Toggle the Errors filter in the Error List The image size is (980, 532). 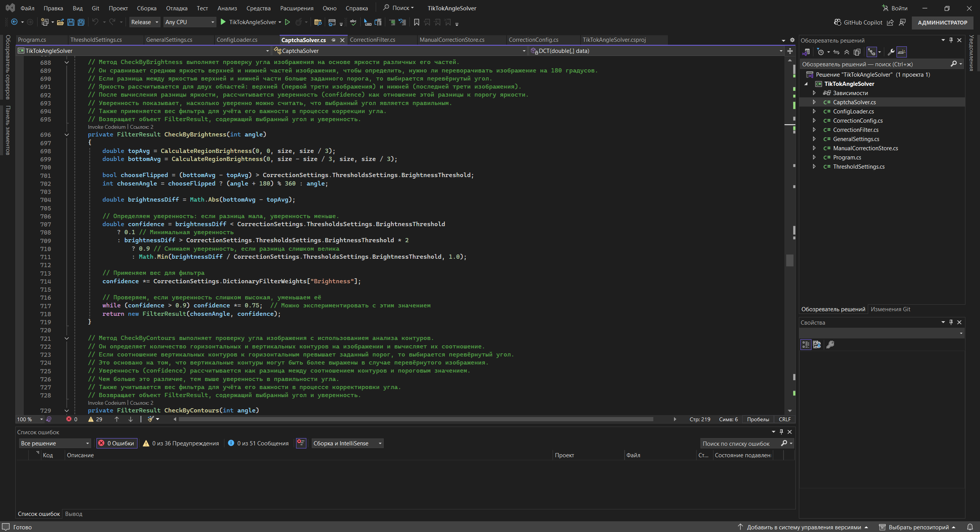117,443
